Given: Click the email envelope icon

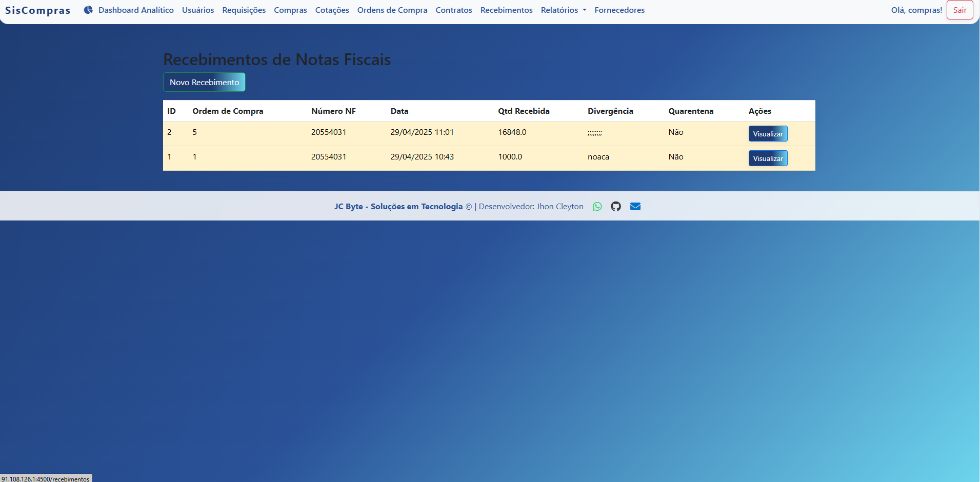Looking at the screenshot, I should pos(635,207).
